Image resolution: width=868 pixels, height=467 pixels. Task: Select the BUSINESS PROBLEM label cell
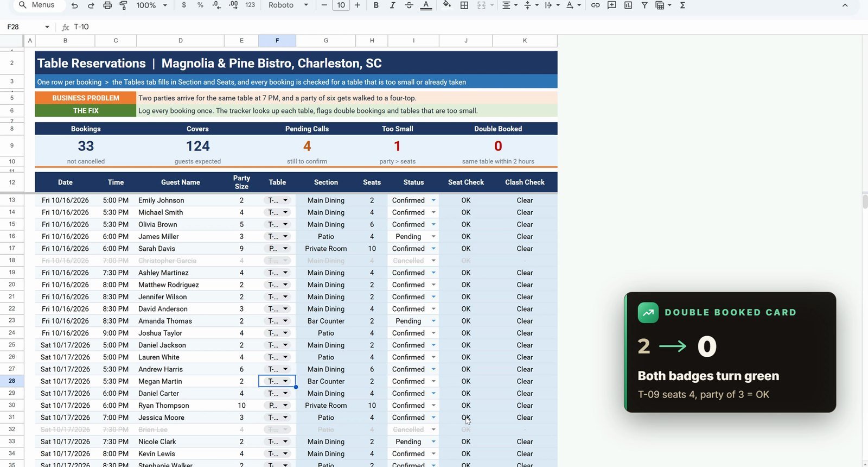click(86, 98)
